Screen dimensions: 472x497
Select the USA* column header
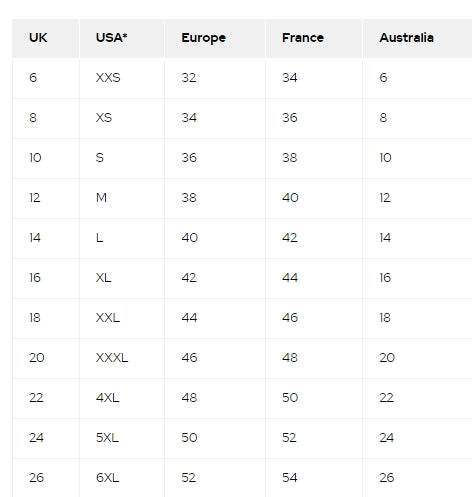click(x=122, y=38)
